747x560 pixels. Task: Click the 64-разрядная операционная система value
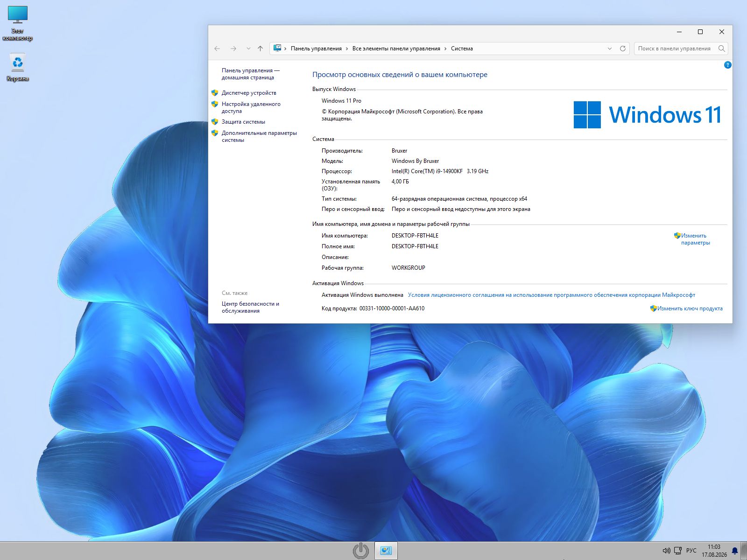click(459, 199)
